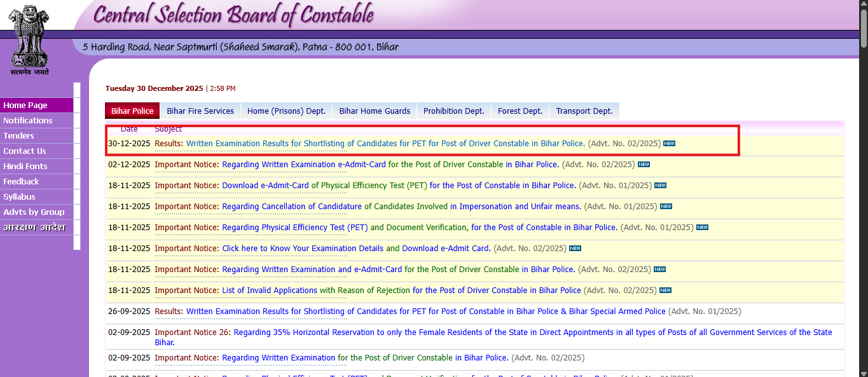
Task: Click NEW icon beside Know Your Examination Details entry
Action: (575, 248)
